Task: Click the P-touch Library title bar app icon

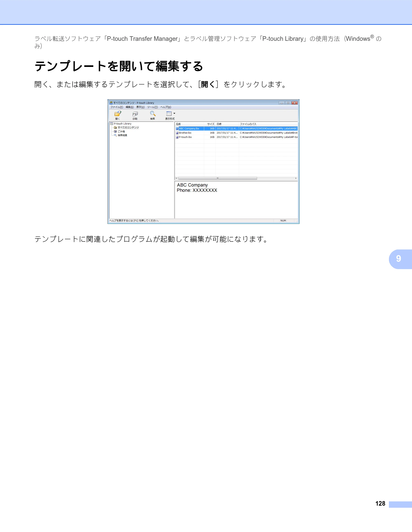Action: point(111,103)
